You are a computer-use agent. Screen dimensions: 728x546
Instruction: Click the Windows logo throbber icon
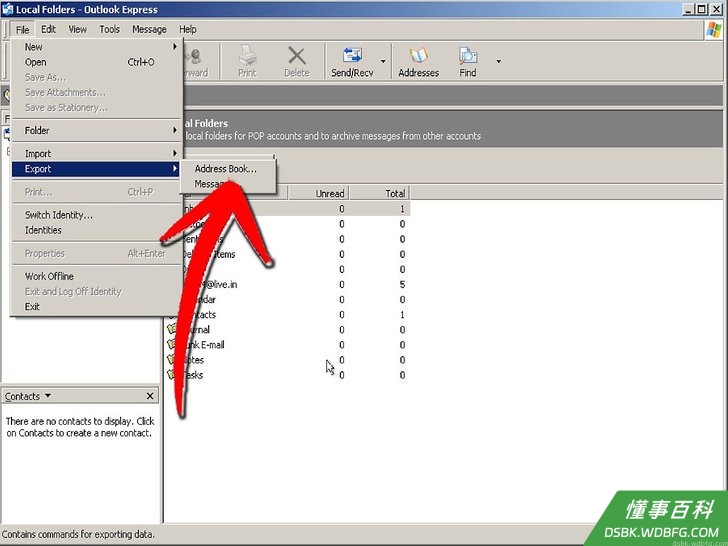click(x=714, y=30)
